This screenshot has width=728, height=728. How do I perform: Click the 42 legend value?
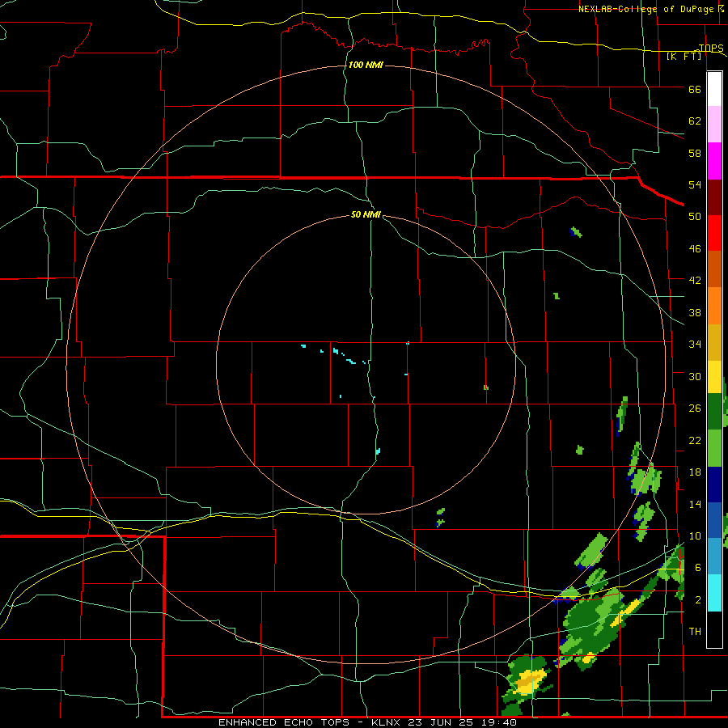[695, 281]
